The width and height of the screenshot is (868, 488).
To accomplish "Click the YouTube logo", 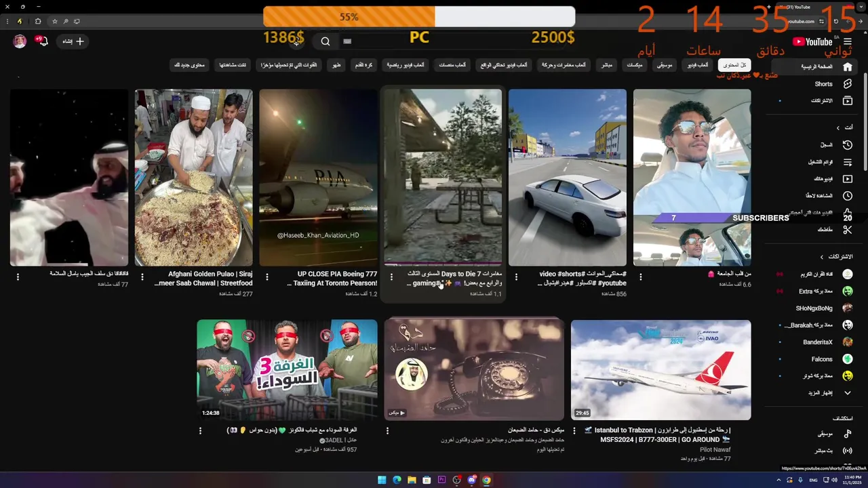I will coord(812,42).
